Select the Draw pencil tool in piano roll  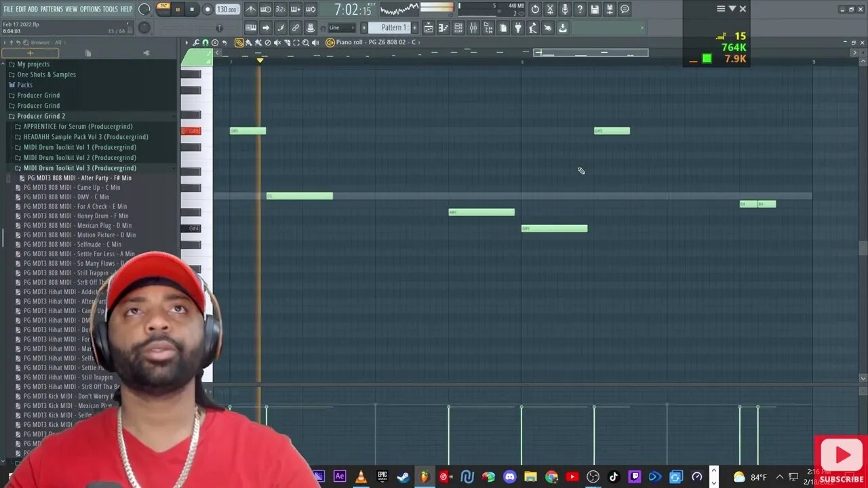click(x=239, y=43)
